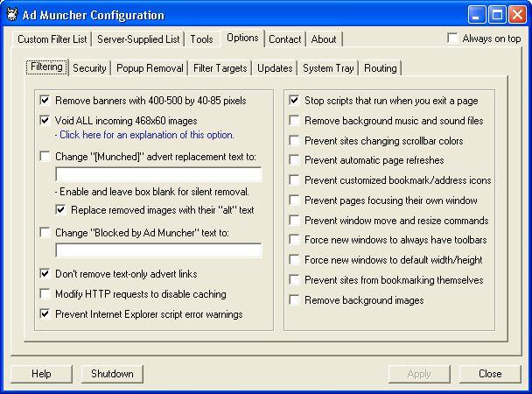Open the System Tray sub-tab
The image size is (532, 394).
coord(328,68)
